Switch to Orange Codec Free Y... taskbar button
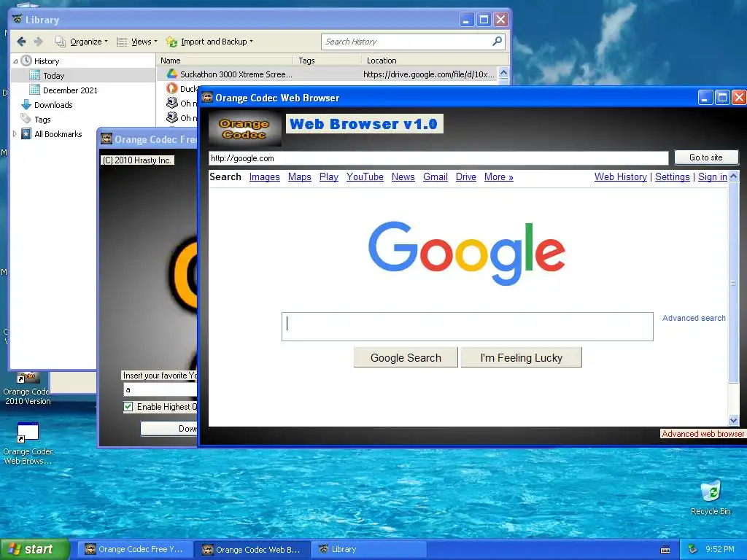This screenshot has height=560, width=747. coord(134,550)
